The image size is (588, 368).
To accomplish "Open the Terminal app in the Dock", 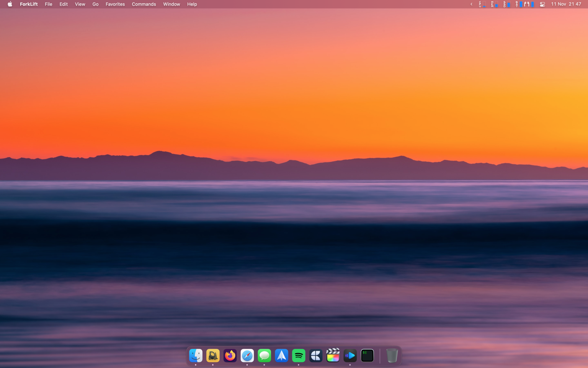I will point(367,356).
